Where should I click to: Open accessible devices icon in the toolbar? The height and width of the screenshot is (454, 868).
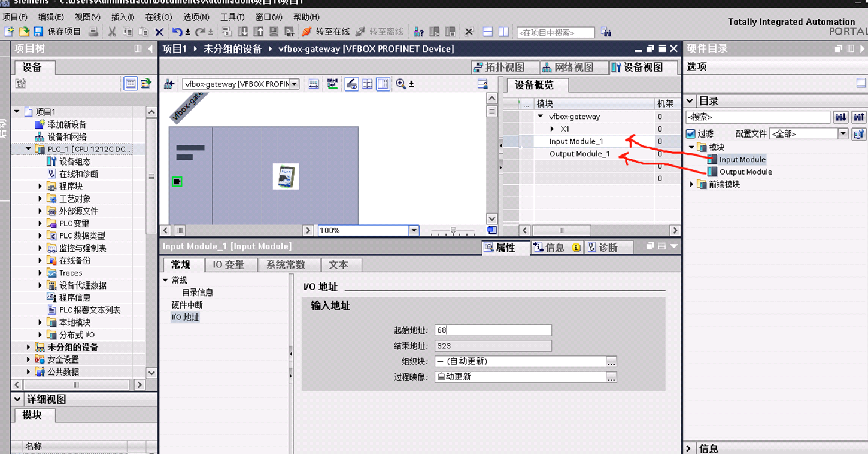pos(419,32)
